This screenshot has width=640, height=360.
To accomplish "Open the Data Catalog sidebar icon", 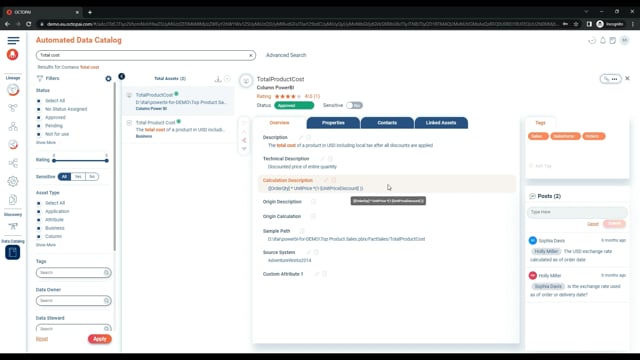I will pyautogui.click(x=13, y=253).
